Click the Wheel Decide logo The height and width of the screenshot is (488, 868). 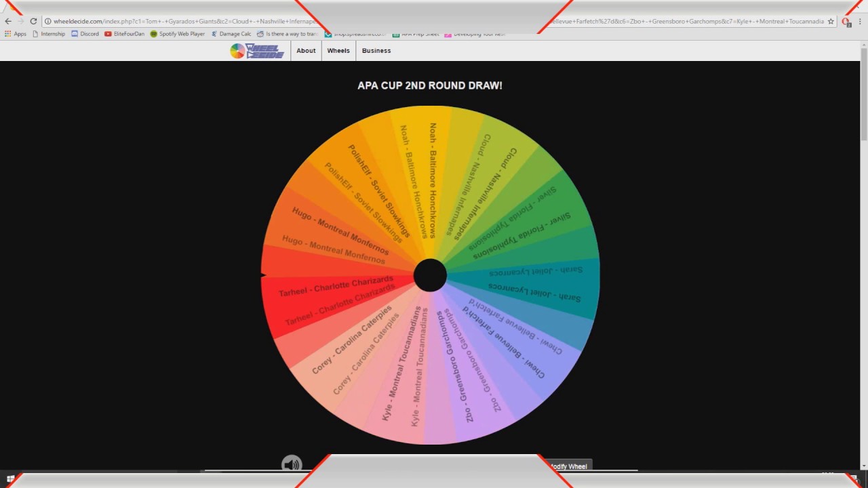point(257,51)
